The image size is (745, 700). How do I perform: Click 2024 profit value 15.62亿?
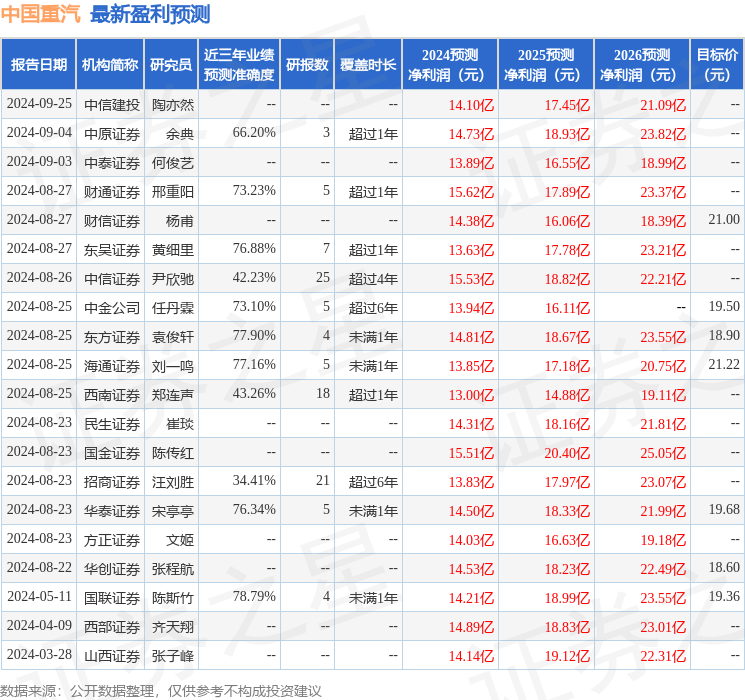click(x=471, y=192)
